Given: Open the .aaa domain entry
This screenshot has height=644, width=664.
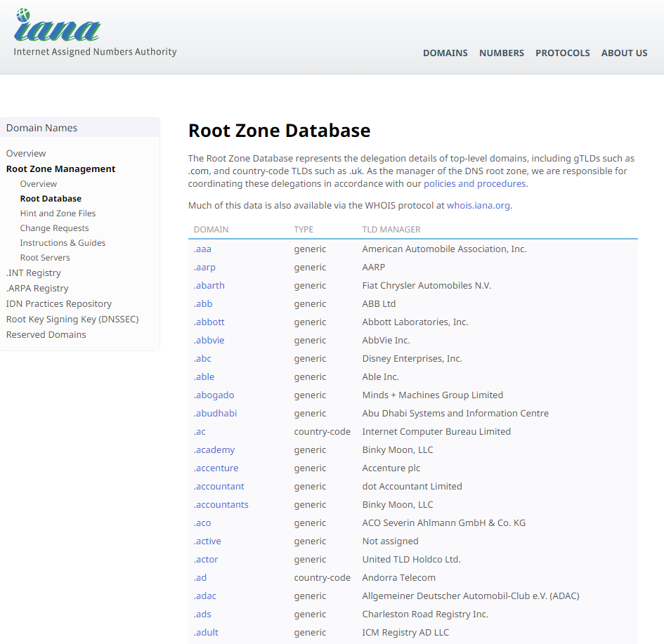Looking at the screenshot, I should coord(202,249).
